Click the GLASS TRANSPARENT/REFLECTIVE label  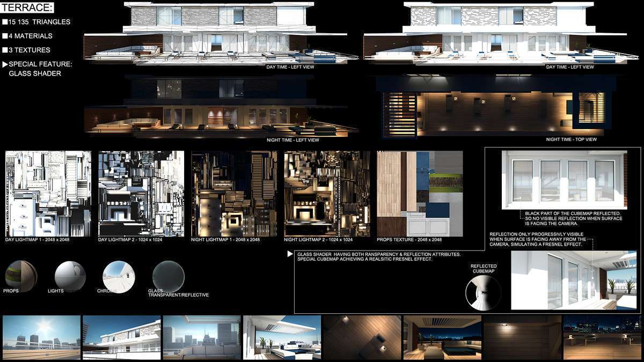click(178, 293)
